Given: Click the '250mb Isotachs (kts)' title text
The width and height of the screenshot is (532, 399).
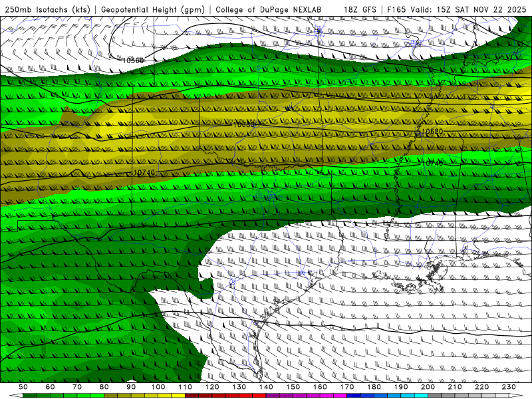Looking at the screenshot, I should pos(47,9).
